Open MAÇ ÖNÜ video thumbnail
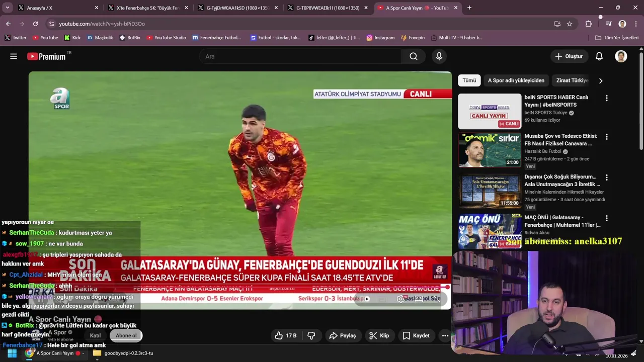644x362 pixels. tap(490, 231)
